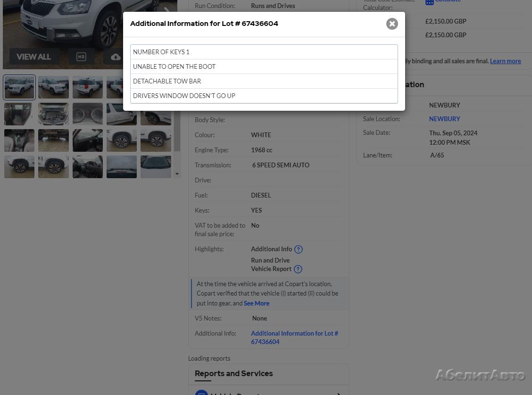Viewport: 532px width, 395px height.
Task: Select the dashboard gauges thumbnail
Action: pyautogui.click(x=88, y=114)
